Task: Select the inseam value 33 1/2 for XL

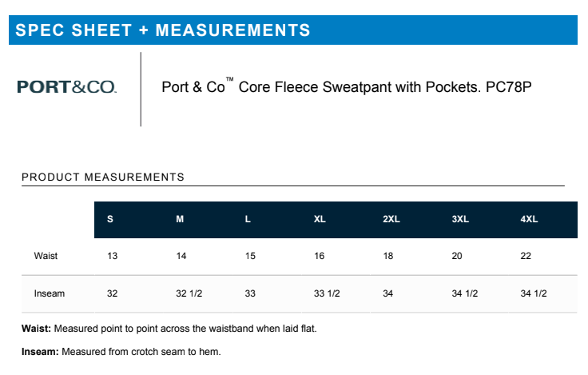Action: [x=327, y=293]
